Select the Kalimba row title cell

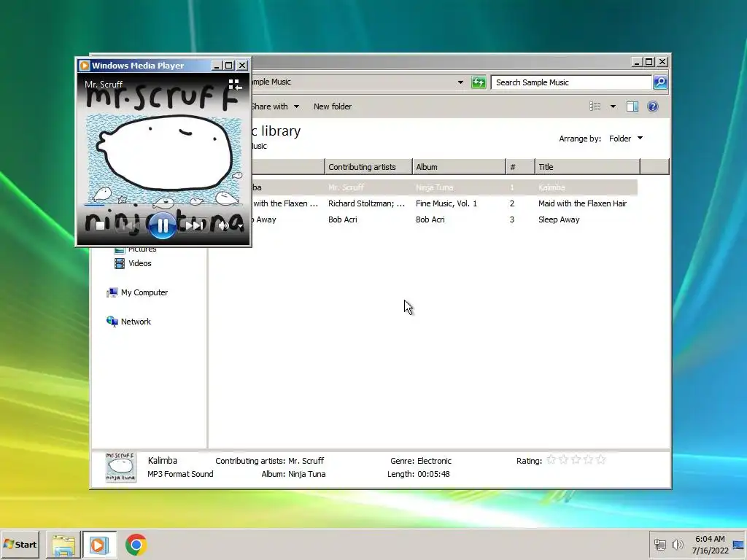point(551,187)
